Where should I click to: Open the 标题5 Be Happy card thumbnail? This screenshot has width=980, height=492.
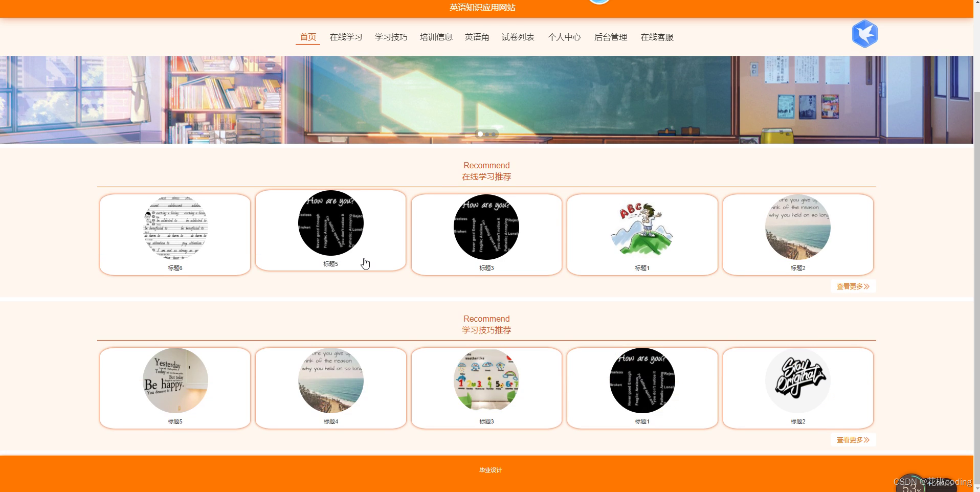[x=174, y=381]
